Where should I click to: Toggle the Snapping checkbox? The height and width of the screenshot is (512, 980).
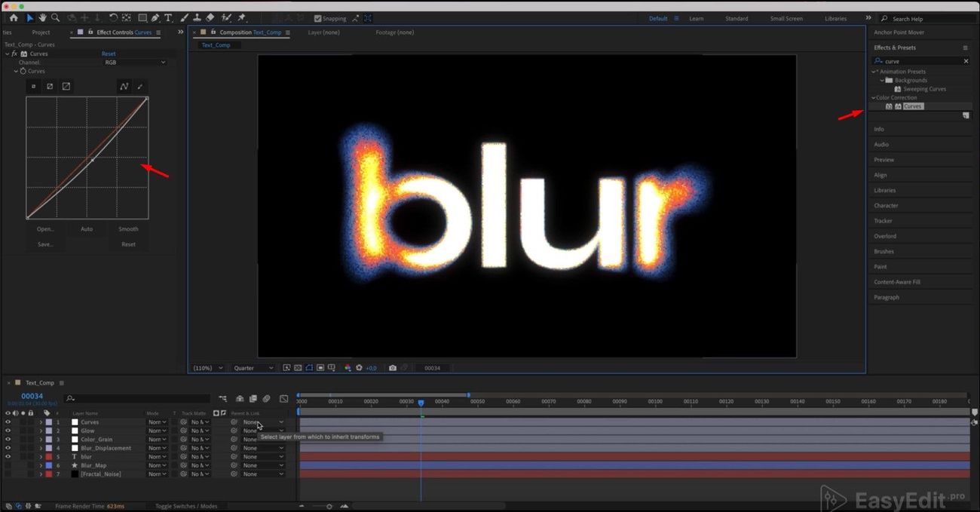coord(317,18)
